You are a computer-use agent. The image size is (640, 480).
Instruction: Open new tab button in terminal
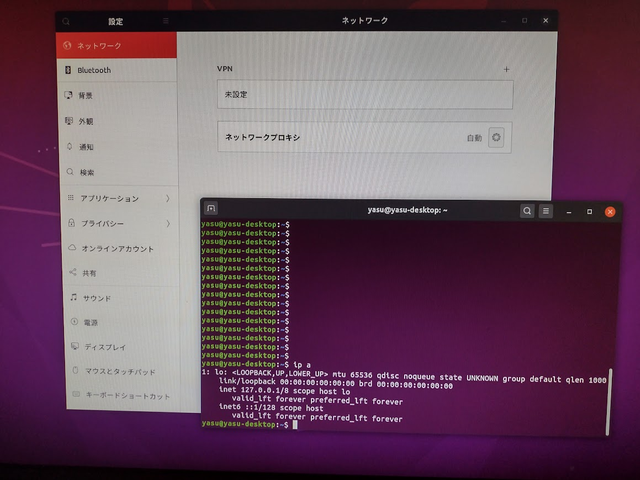211,208
